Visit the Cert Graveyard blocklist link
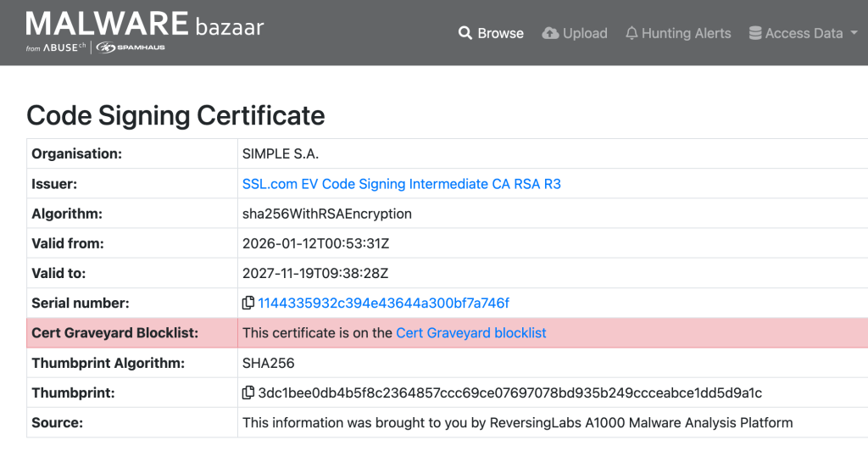This screenshot has width=868, height=462. [x=470, y=333]
